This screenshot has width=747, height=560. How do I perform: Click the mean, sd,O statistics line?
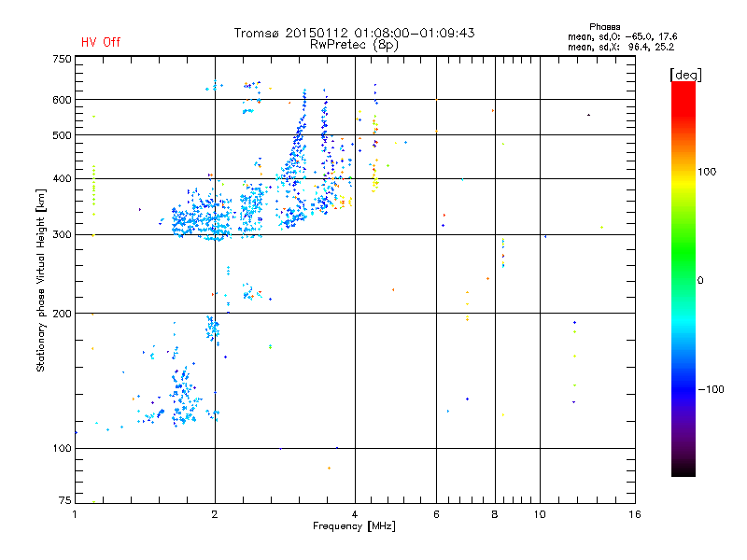coord(621,36)
